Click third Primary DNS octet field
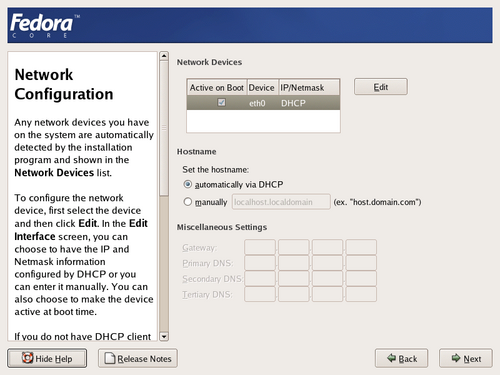Viewport: 500px width, 375px height. point(327,263)
